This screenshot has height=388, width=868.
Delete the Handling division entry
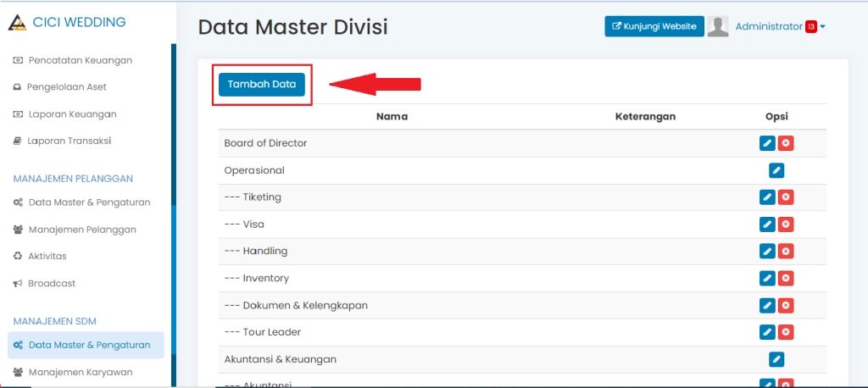tap(786, 252)
